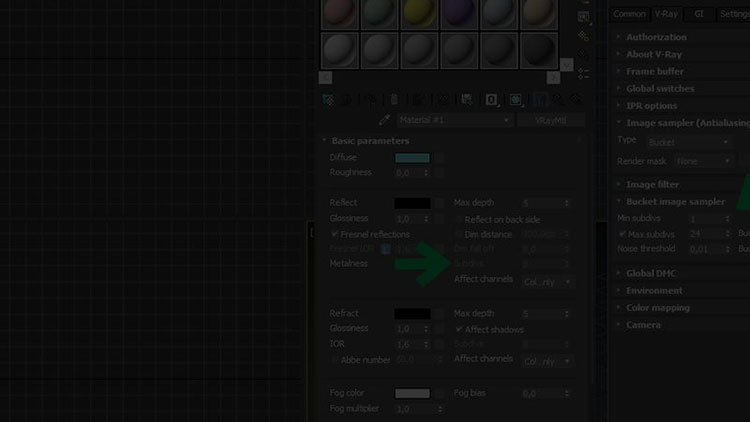The height and width of the screenshot is (422, 750).
Task: Click the Delete material trash icon
Action: point(393,100)
